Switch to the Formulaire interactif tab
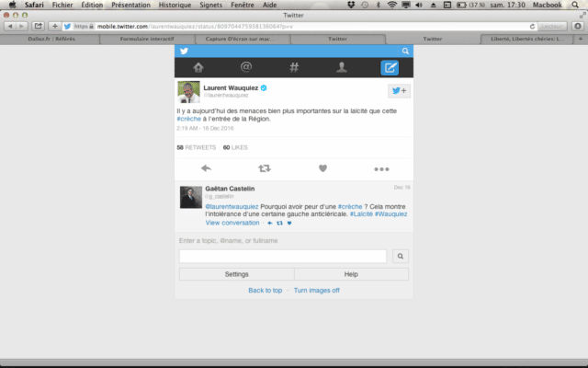This screenshot has width=588, height=368. tap(147, 39)
